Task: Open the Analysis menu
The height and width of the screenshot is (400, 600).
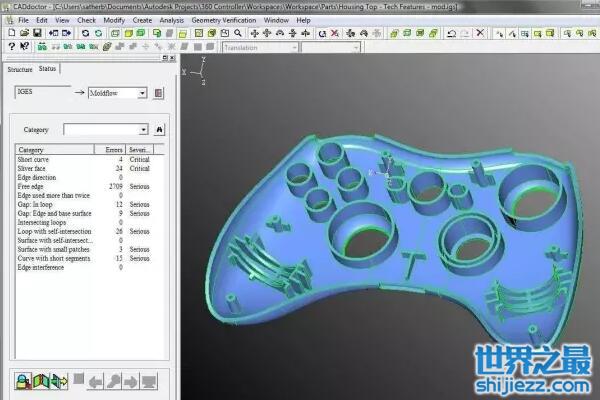Action: pyautogui.click(x=172, y=19)
